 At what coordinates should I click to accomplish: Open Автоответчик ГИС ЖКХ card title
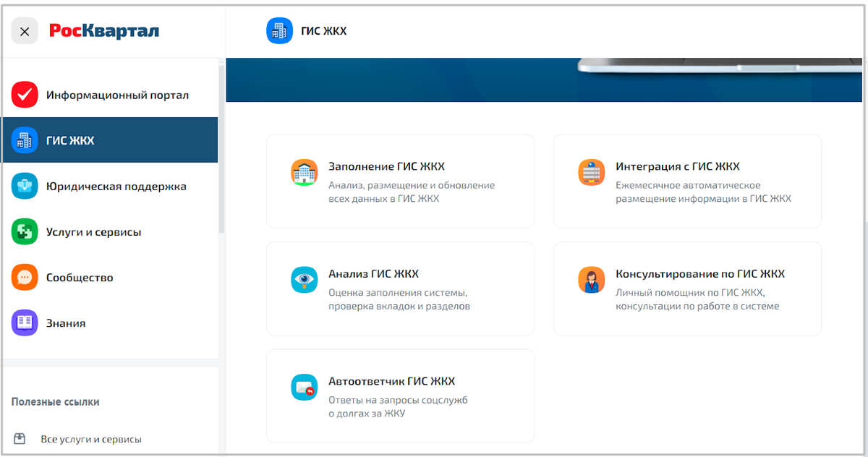(x=392, y=381)
